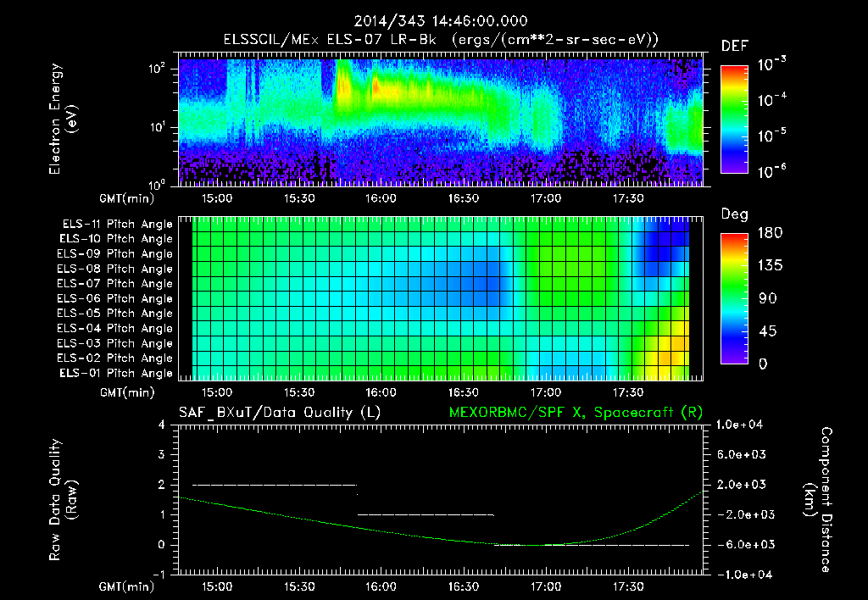Select the ELS-01 Pitch Angle row label
This screenshot has width=868, height=600.
coord(116,374)
